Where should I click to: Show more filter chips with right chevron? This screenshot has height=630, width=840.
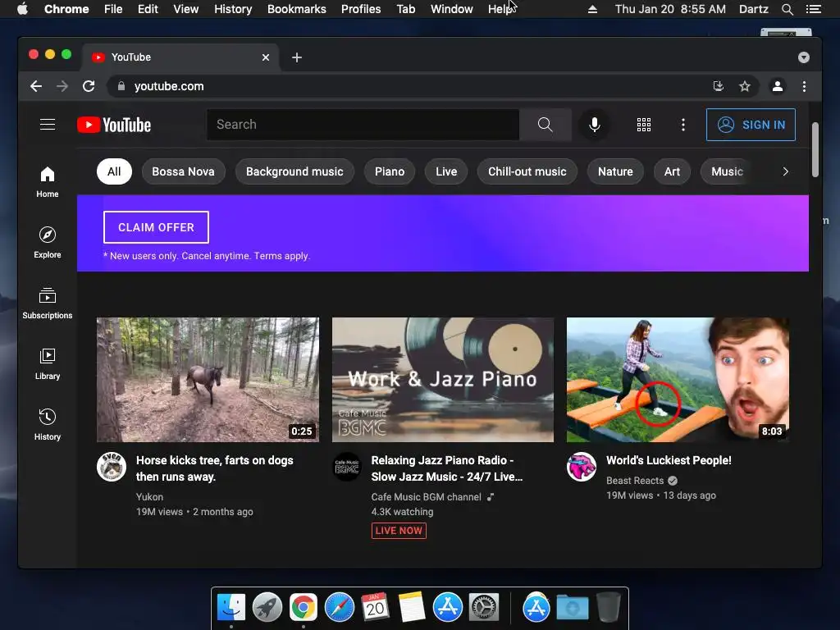click(x=785, y=171)
